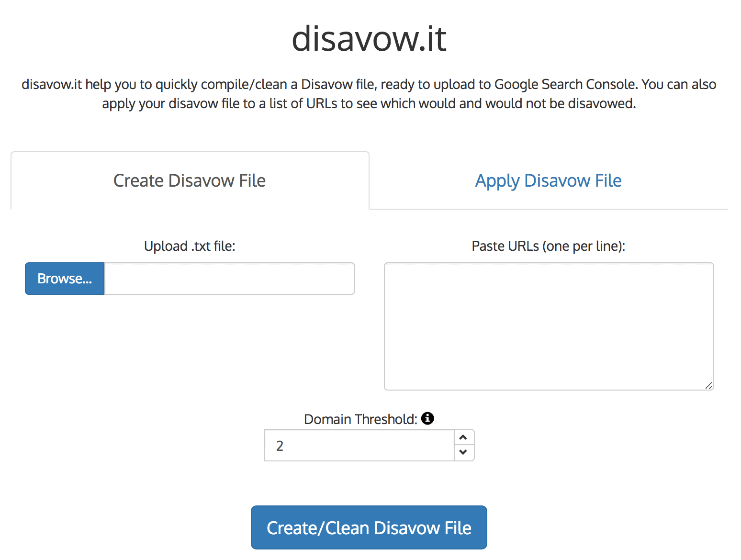
Task: Click the 'Upload .txt file:' label
Action: 190,246
